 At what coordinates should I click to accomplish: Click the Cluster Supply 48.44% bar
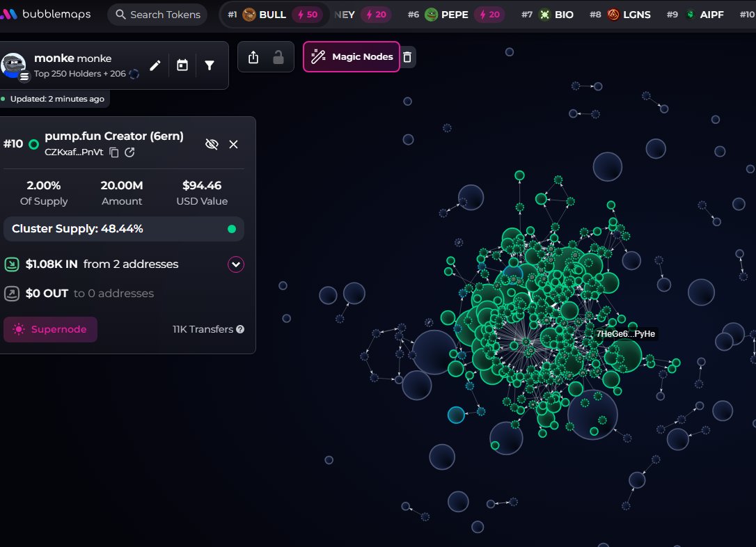tap(124, 229)
